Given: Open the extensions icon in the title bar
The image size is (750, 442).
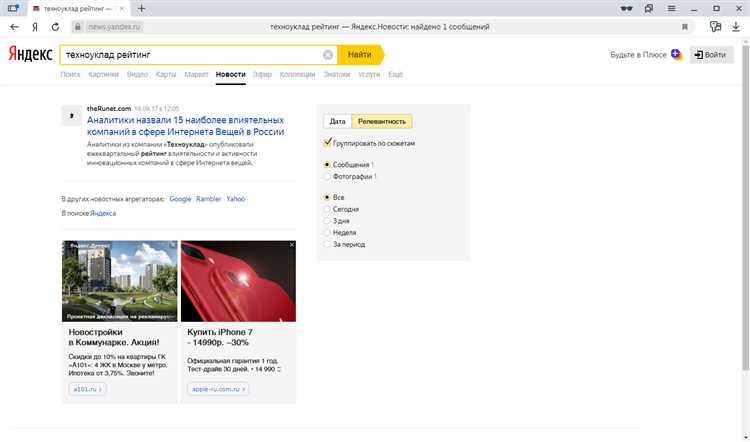Looking at the screenshot, I should 649,8.
